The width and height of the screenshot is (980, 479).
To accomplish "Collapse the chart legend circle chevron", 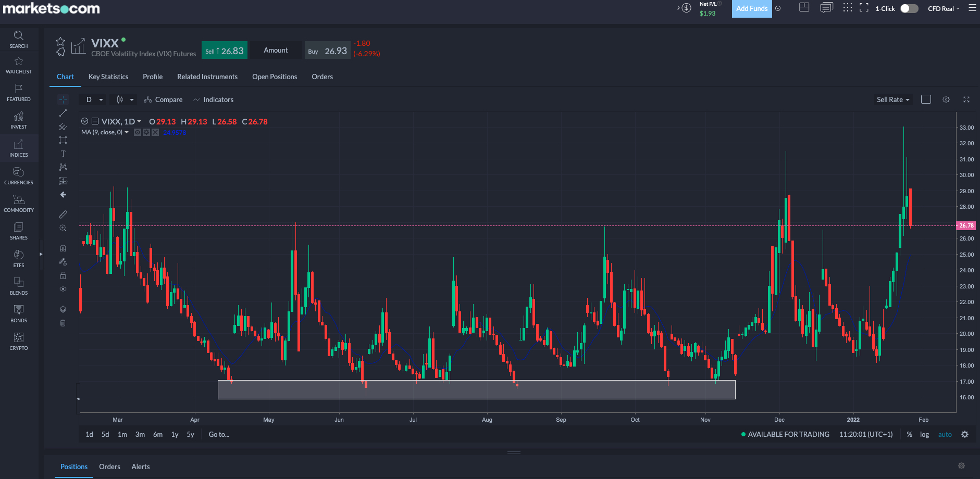I will coord(84,121).
